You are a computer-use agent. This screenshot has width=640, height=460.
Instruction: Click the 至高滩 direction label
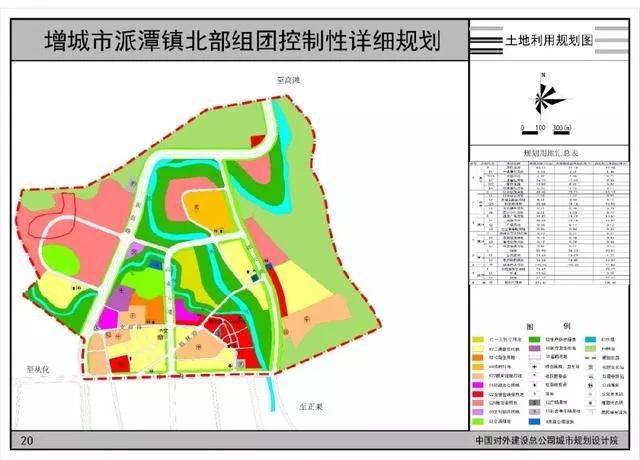289,80
